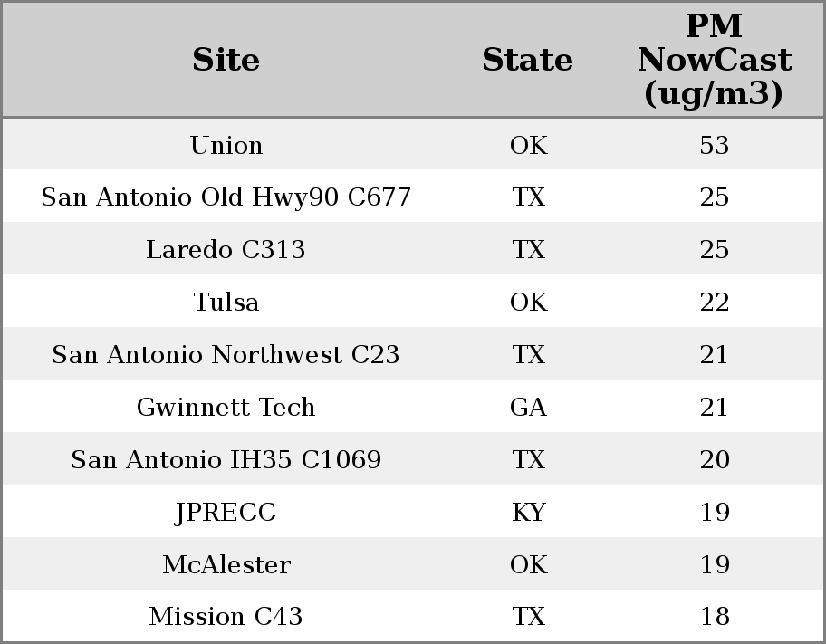This screenshot has height=644, width=826.
Task: Click the PM value 18 cell
Action: 715,616
